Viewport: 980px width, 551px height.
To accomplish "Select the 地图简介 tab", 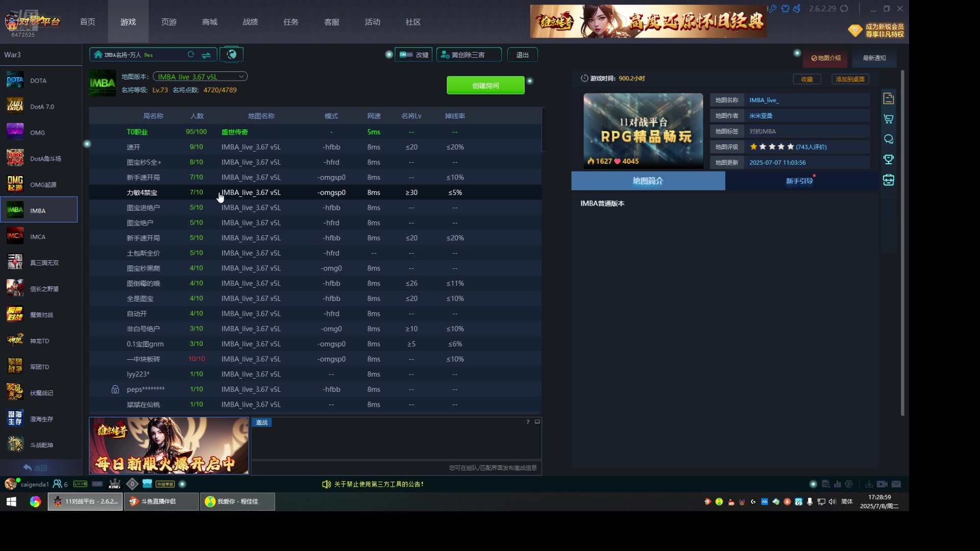I will [x=648, y=181].
